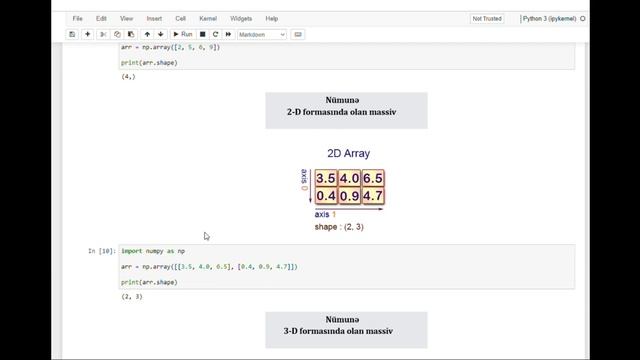Move selected cell up arrow
The width and height of the screenshot is (640, 360).
coord(147,35)
